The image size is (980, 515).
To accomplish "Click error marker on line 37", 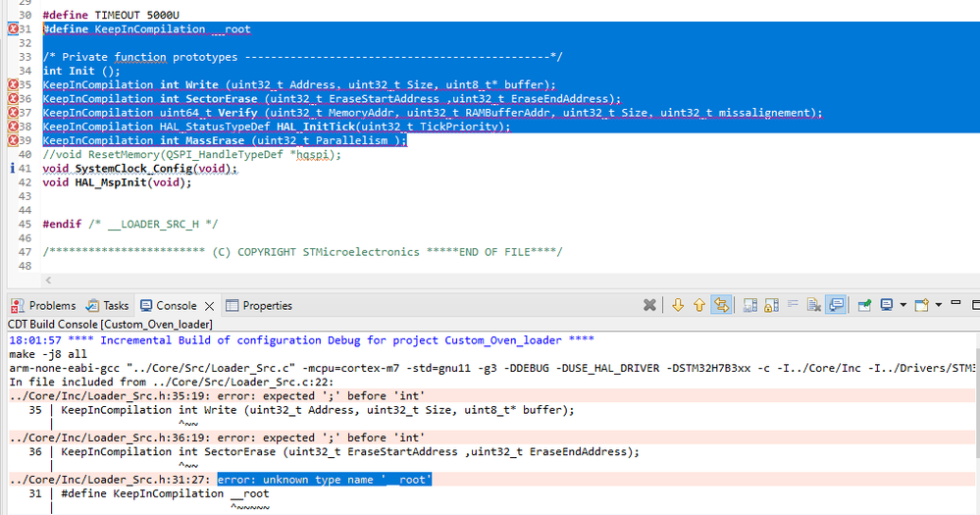I will click(x=13, y=113).
